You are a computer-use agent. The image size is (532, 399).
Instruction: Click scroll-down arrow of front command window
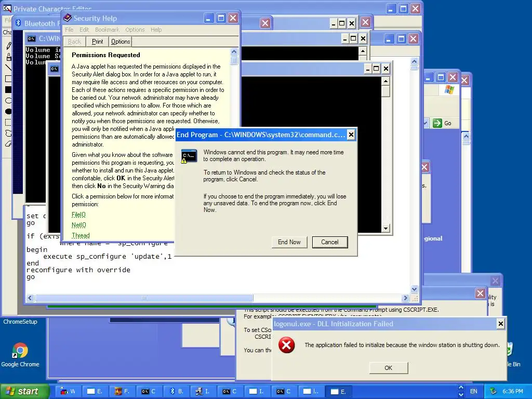coord(385,229)
